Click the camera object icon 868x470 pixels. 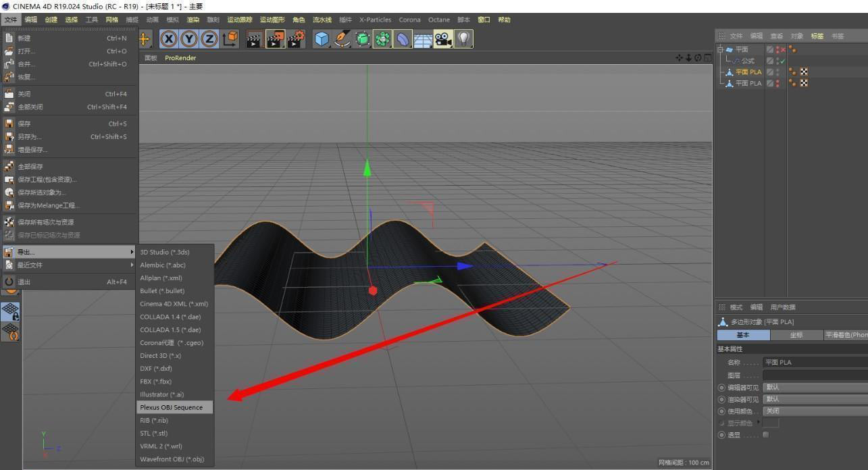coord(443,39)
